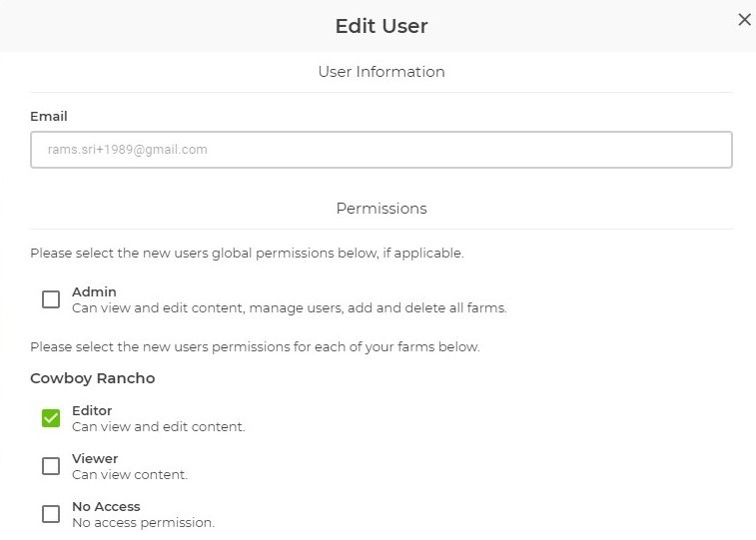
Task: Click the Edit User dialog title
Action: pos(381,26)
